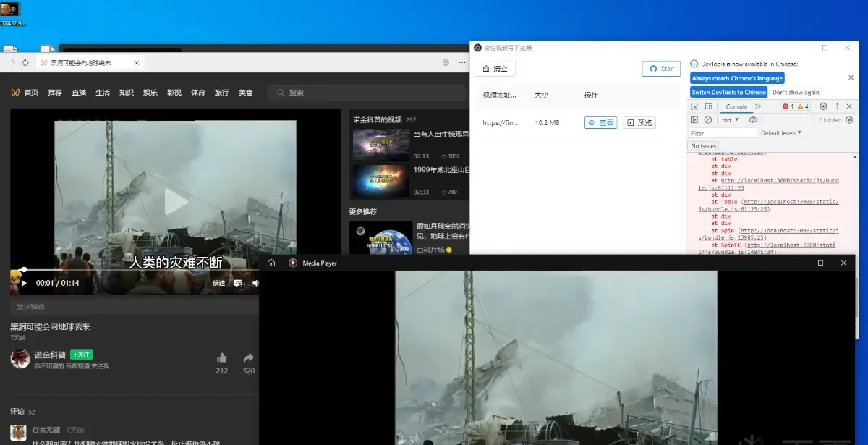Open DevTools settings gear next to warning count
868x445 pixels.
point(823,106)
